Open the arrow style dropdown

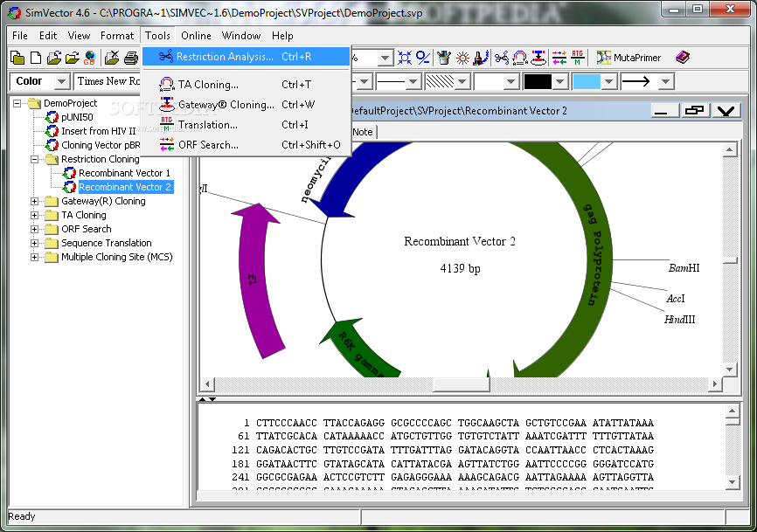point(666,81)
